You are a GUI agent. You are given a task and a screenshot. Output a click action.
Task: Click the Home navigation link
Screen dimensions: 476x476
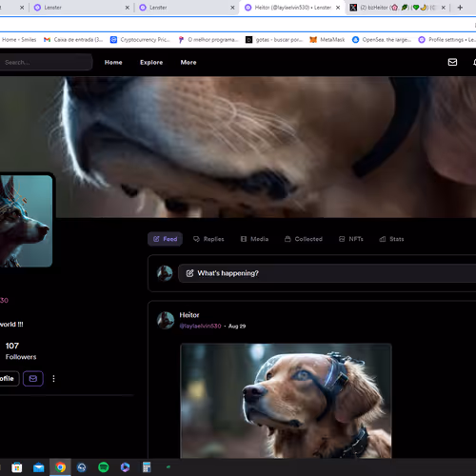(x=113, y=63)
